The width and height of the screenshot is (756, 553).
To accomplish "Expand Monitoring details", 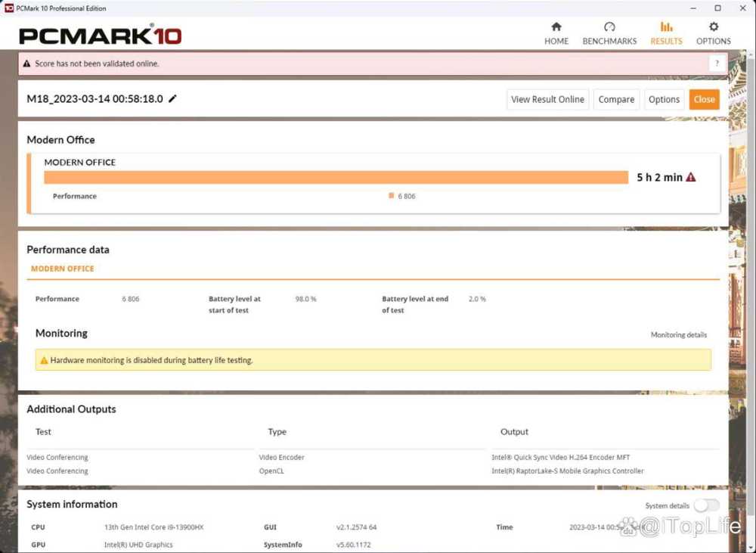I will (678, 334).
